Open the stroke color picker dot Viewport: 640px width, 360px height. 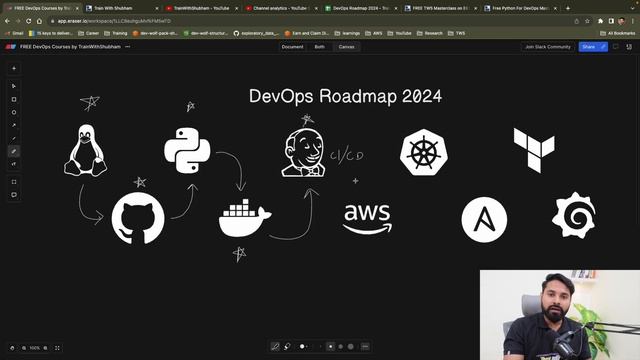[302, 347]
